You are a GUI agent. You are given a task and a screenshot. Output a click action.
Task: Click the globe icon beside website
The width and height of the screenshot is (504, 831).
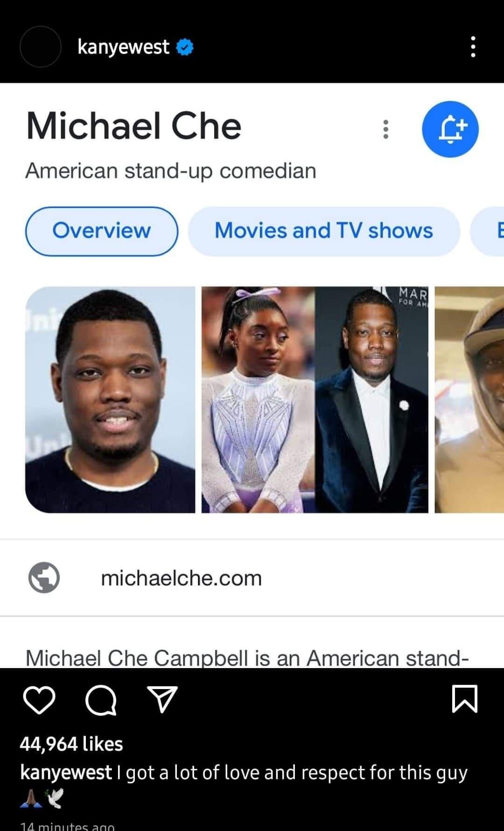(x=44, y=577)
